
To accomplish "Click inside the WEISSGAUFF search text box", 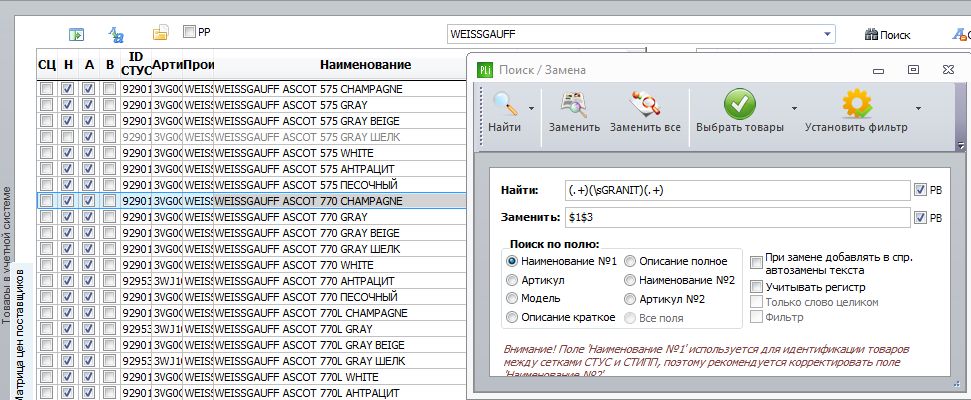I will tap(634, 34).
